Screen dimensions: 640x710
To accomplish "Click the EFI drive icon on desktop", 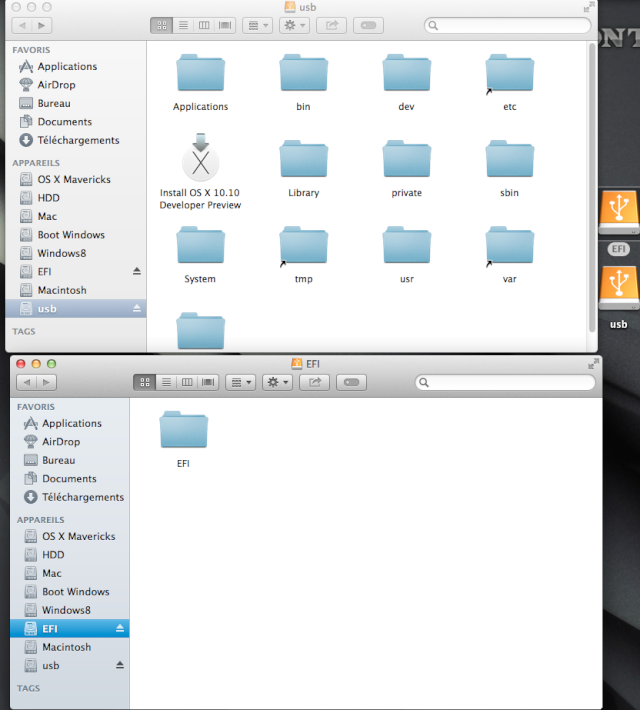I will [619, 213].
